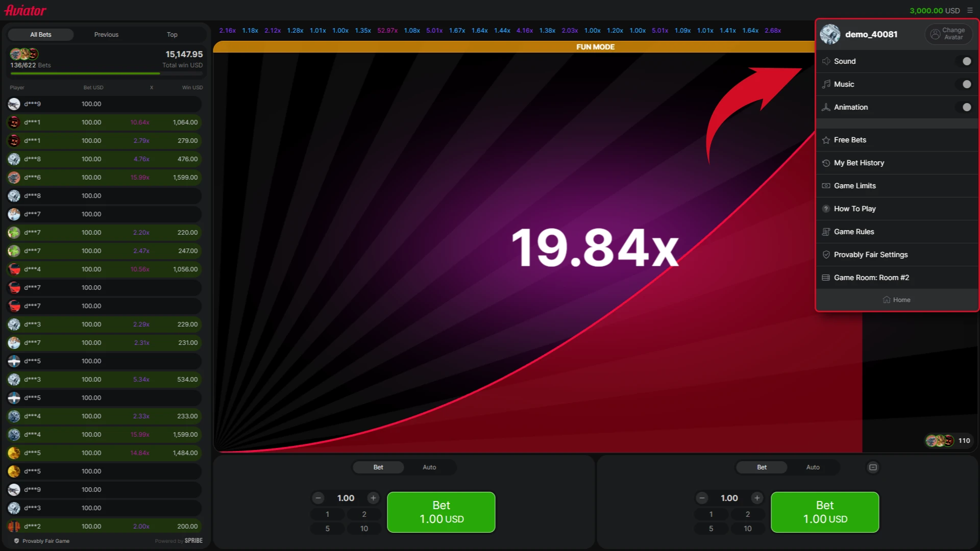Screen dimensions: 980x551
Task: Toggle the Sound switch off
Action: 965,61
